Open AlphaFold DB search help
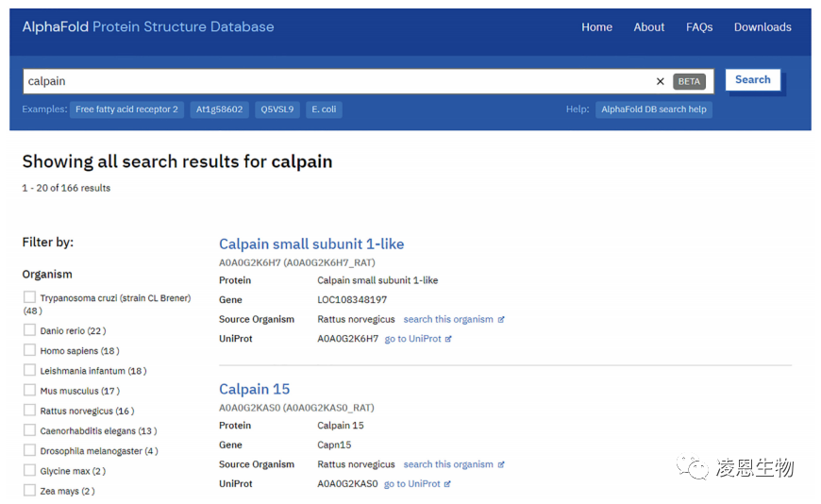 653,109
